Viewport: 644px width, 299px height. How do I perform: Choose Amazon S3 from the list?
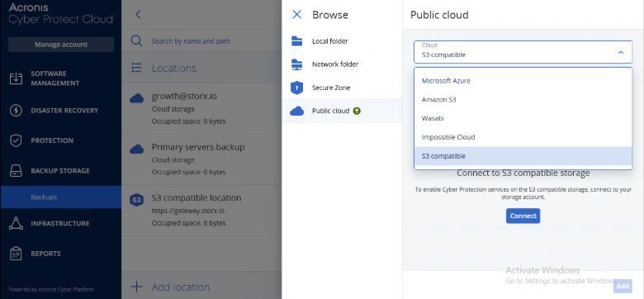(523, 99)
